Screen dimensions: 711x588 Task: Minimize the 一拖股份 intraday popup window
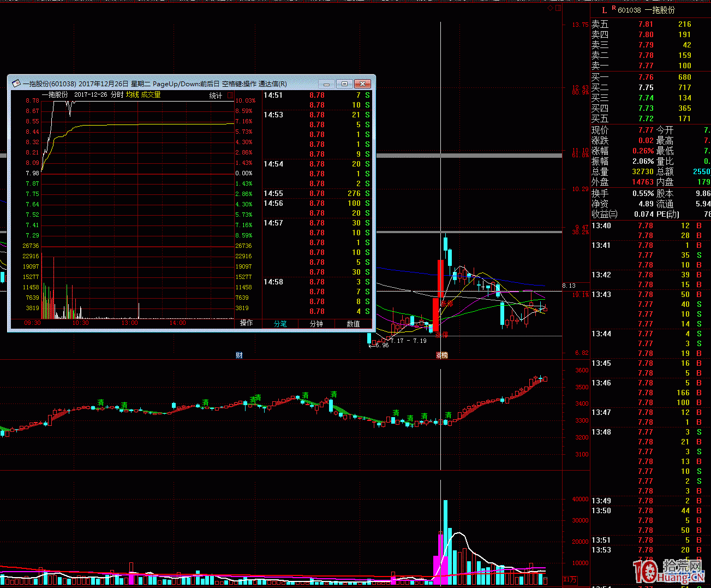click(x=326, y=84)
